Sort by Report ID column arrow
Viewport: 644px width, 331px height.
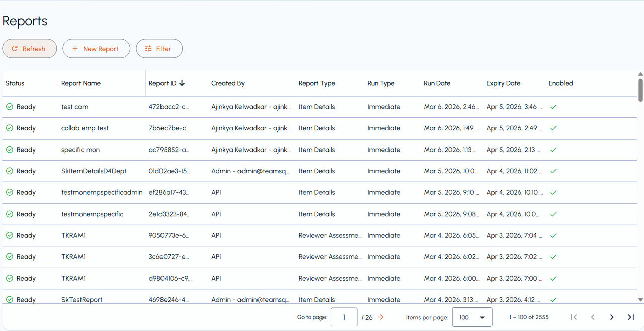(182, 83)
